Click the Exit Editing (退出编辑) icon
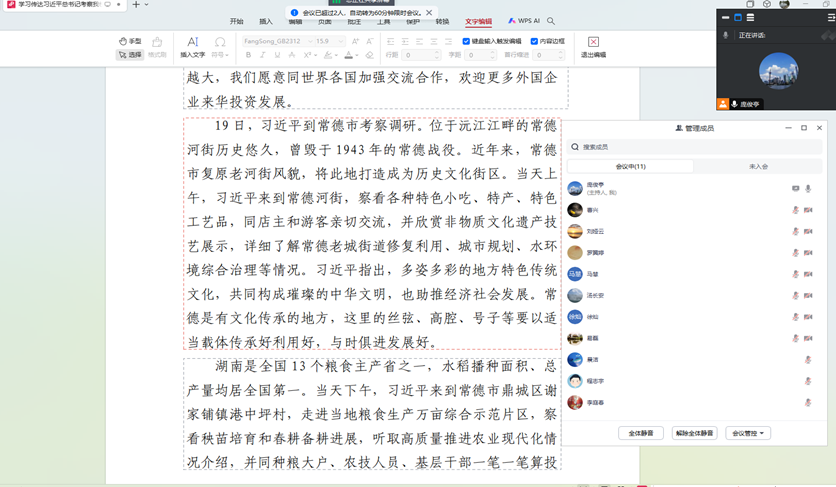This screenshot has width=836, height=487. 593,43
